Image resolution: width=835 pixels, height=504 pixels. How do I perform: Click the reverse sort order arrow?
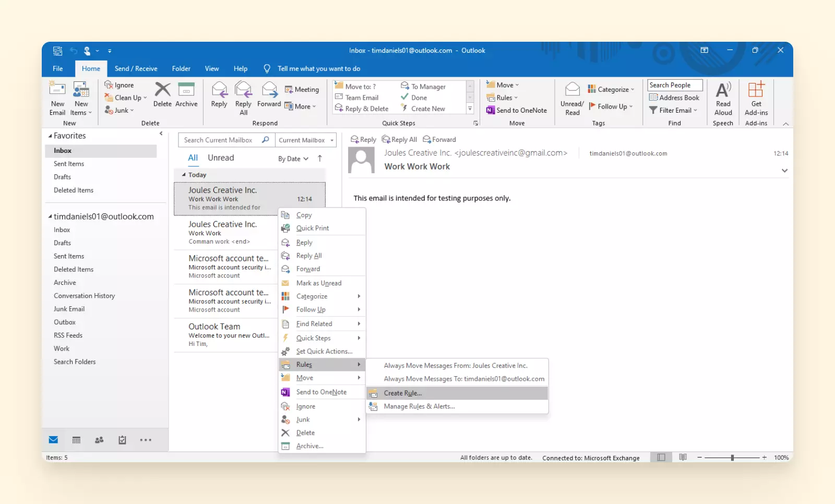320,158
